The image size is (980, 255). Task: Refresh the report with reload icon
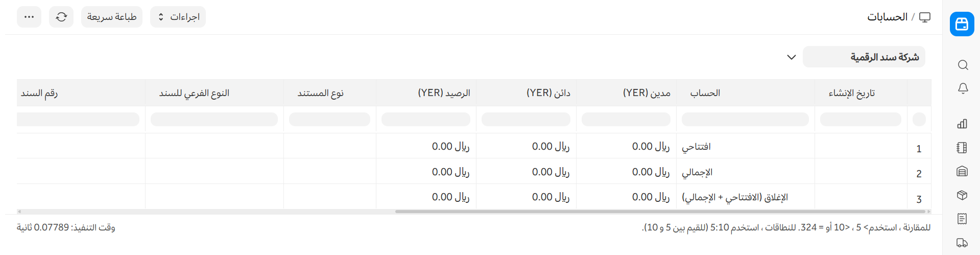[x=61, y=17]
